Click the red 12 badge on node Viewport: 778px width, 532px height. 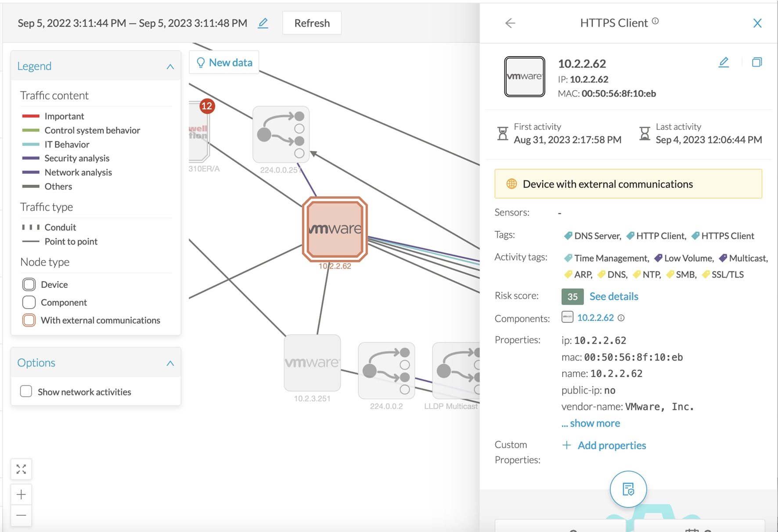[x=207, y=106]
